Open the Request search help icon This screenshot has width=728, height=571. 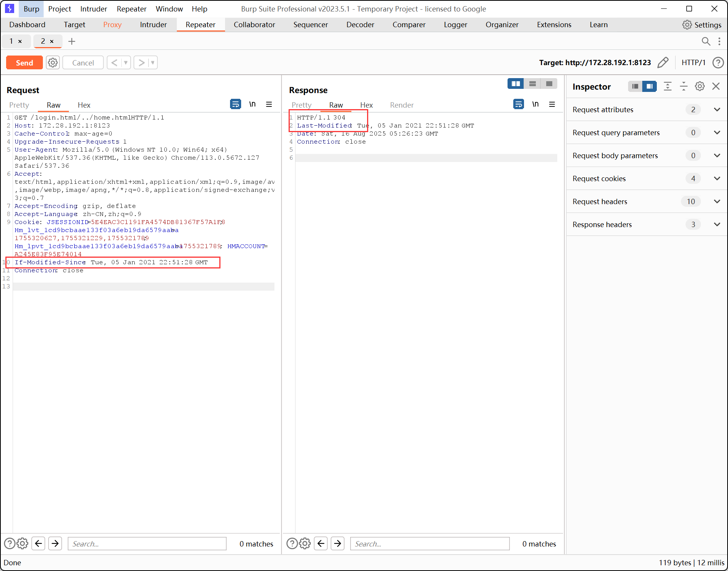(x=9, y=543)
